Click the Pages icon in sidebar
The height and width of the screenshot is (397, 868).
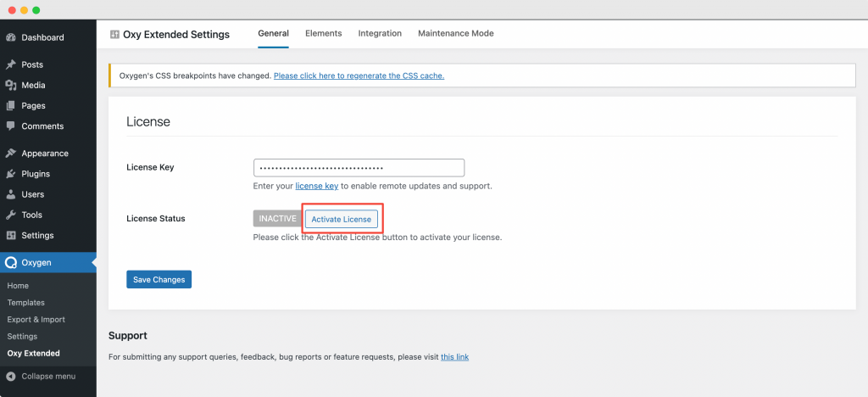pos(10,106)
